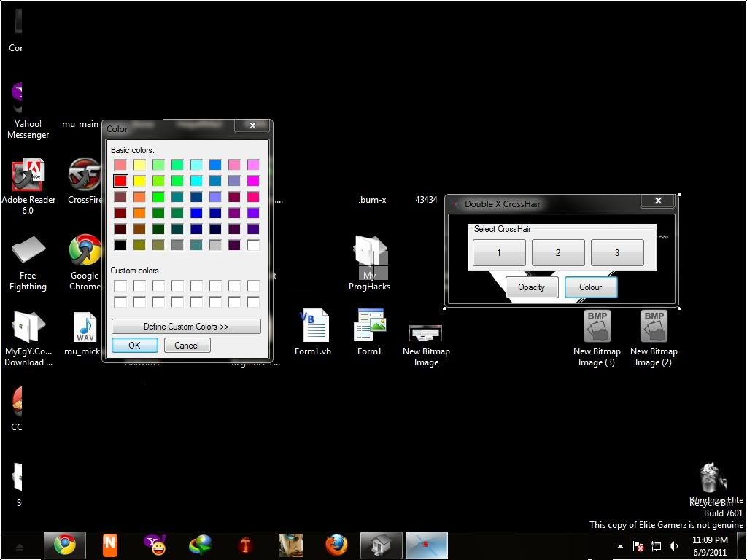
Task: Click the volume speaker tray icon
Action: tap(673, 545)
